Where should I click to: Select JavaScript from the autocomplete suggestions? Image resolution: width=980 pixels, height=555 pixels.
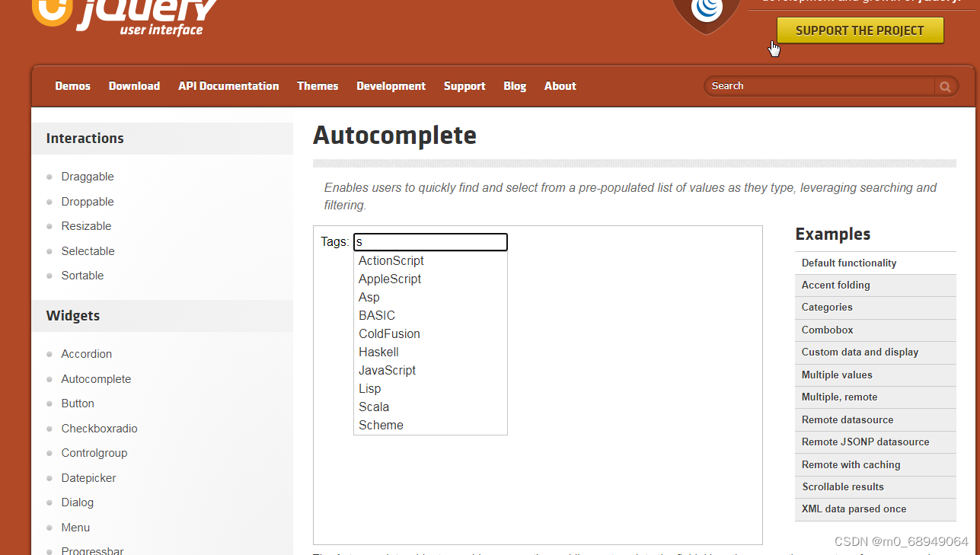pos(387,370)
